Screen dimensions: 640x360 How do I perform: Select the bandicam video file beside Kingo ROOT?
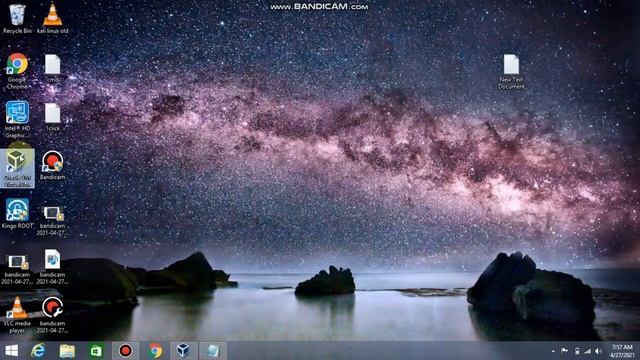pos(53,220)
